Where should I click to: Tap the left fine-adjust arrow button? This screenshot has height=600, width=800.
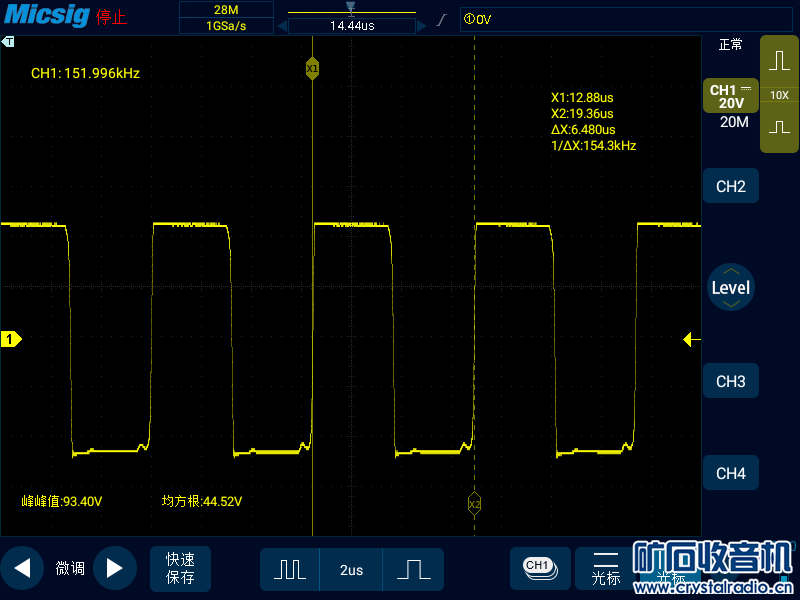point(22,568)
